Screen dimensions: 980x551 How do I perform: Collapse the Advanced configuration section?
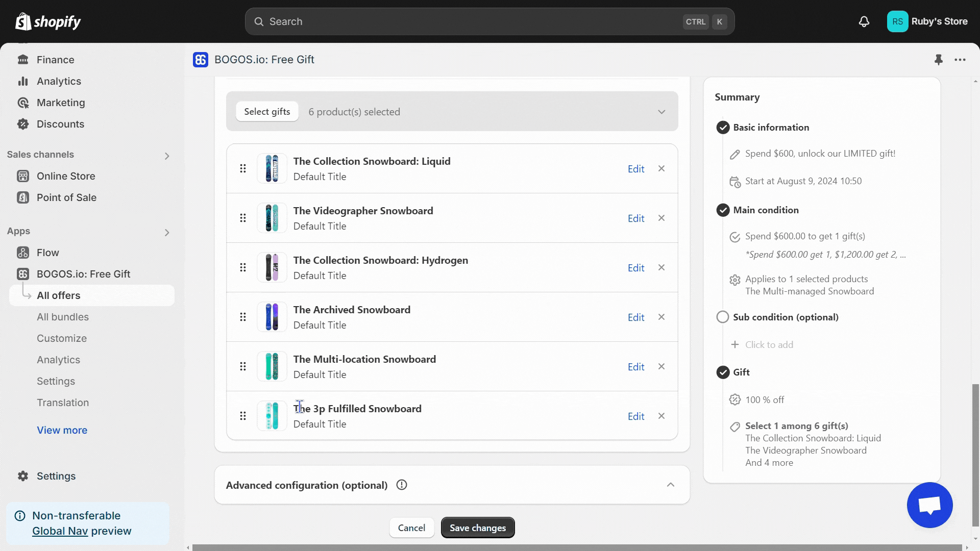coord(671,485)
